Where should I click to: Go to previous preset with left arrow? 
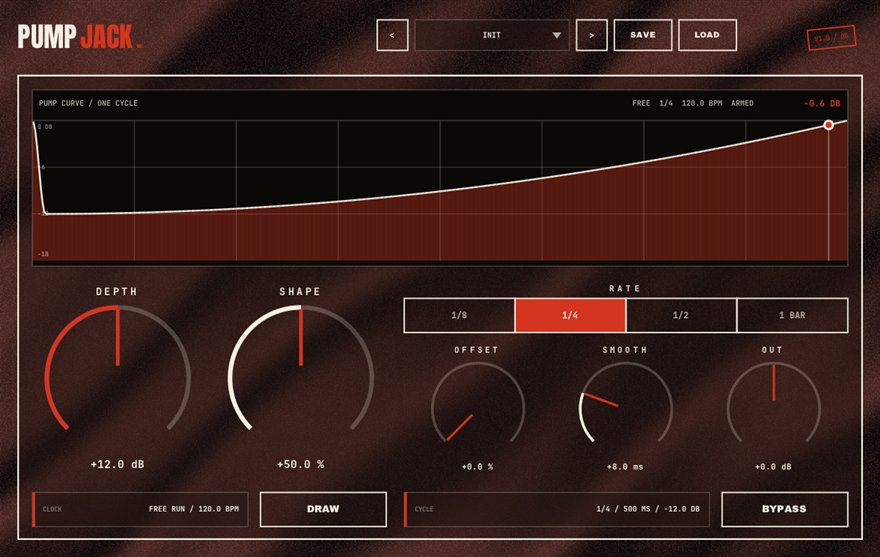pos(392,35)
